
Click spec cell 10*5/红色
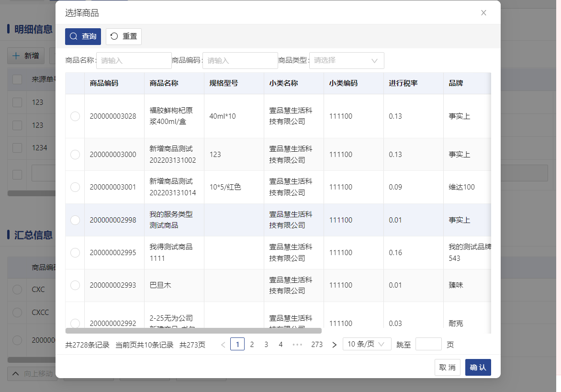click(225, 187)
